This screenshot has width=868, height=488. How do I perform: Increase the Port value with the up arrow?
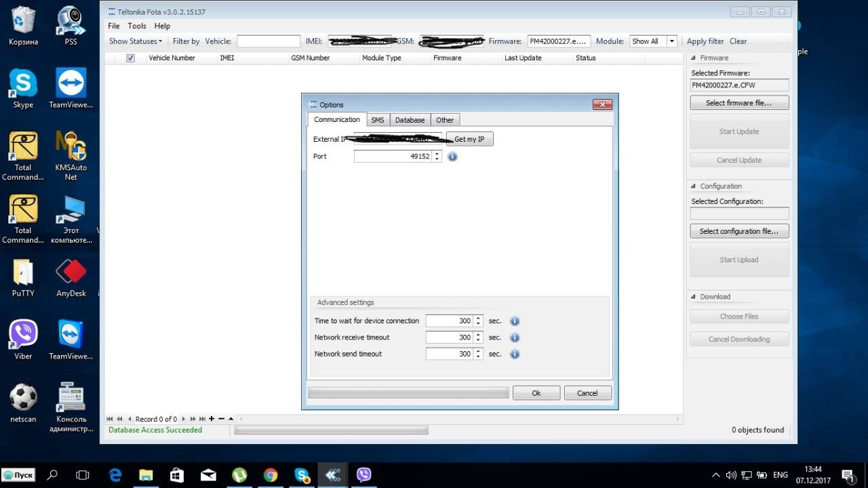(437, 154)
